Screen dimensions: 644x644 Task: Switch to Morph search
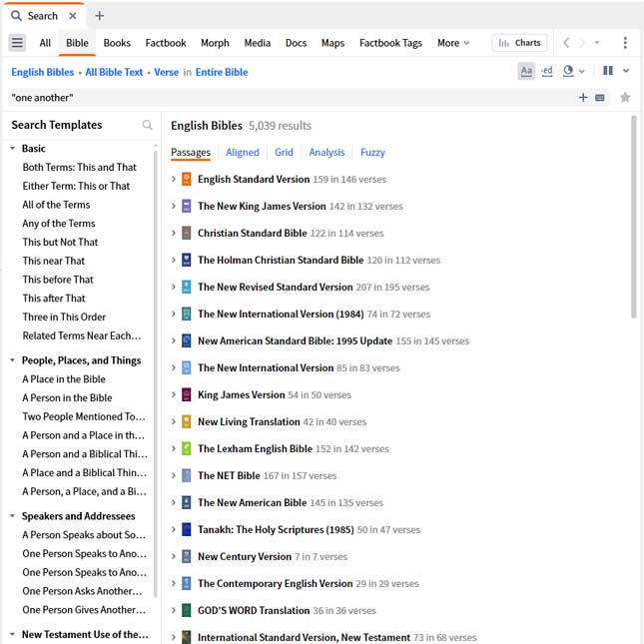pyautogui.click(x=215, y=43)
